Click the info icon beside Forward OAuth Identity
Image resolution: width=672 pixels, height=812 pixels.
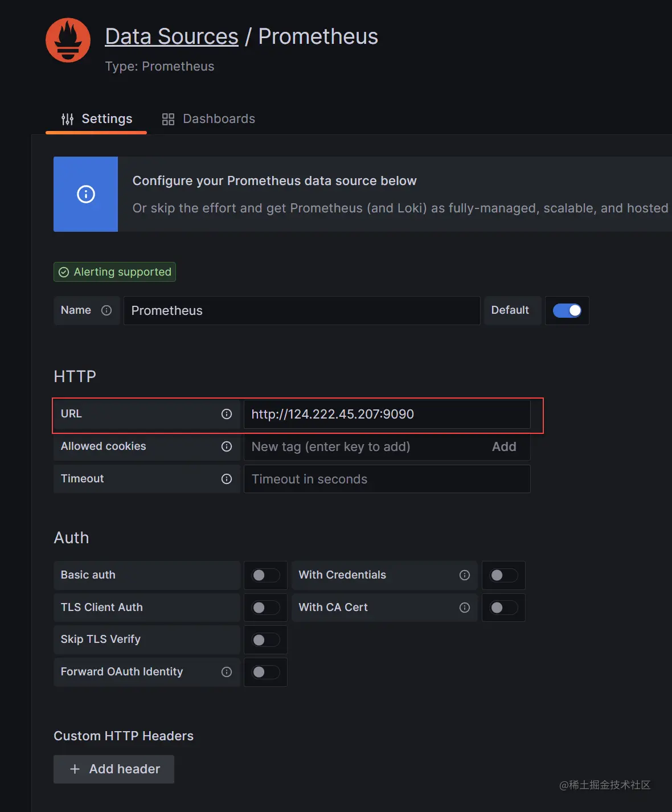227,672
